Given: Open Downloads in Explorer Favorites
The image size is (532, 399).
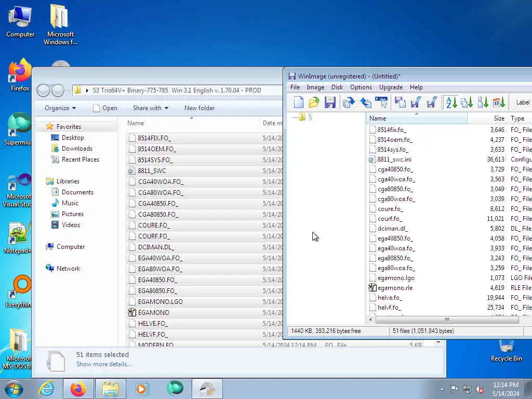Looking at the screenshot, I should [77, 148].
